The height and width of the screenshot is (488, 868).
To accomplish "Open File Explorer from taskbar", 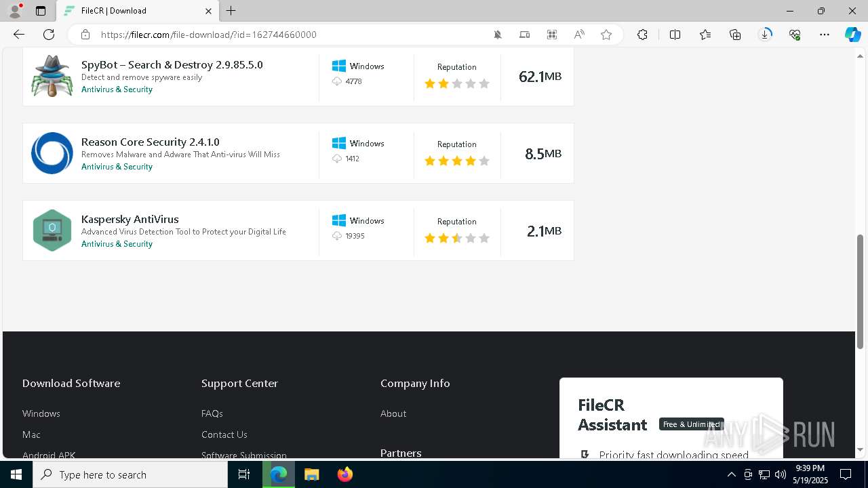I will click(x=311, y=474).
